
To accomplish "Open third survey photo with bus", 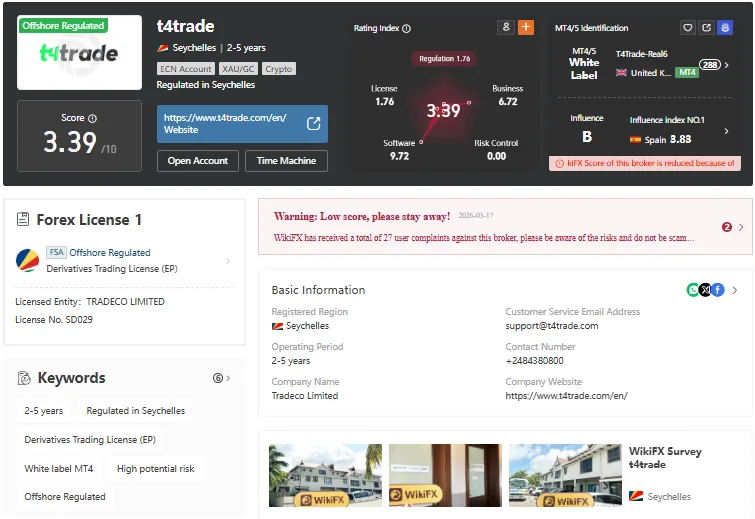I will pyautogui.click(x=565, y=475).
